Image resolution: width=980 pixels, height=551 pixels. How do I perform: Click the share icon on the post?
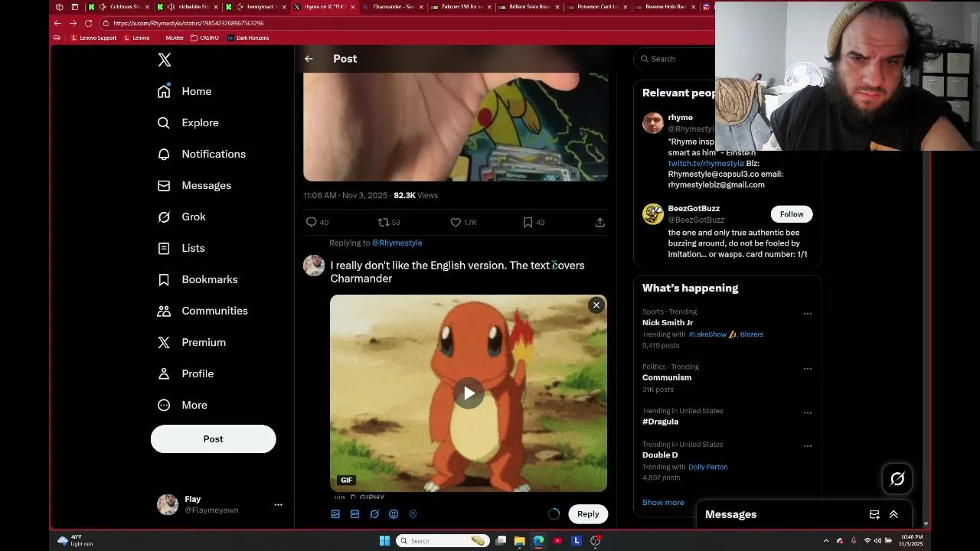point(600,222)
